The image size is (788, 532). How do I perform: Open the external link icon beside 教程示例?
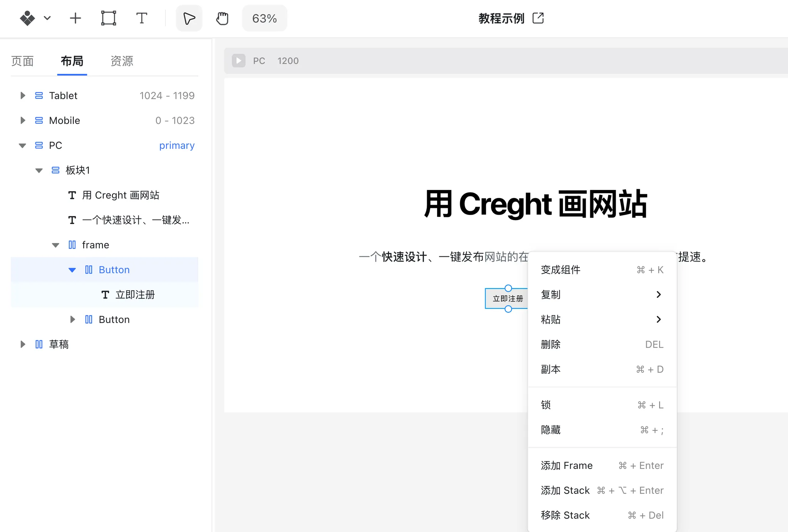(538, 18)
